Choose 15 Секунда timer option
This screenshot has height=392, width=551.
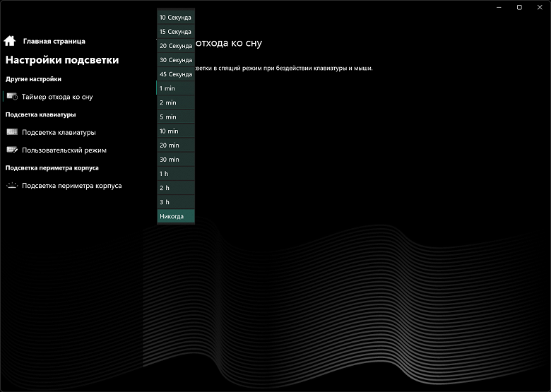(175, 32)
